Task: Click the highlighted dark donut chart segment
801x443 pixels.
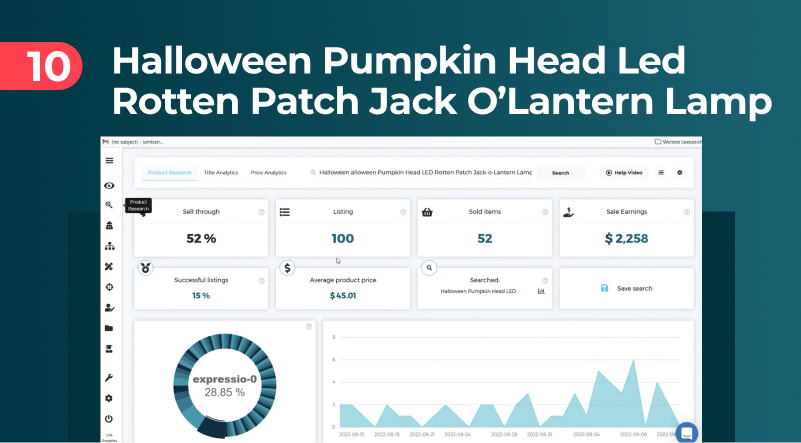Action: click(x=211, y=428)
